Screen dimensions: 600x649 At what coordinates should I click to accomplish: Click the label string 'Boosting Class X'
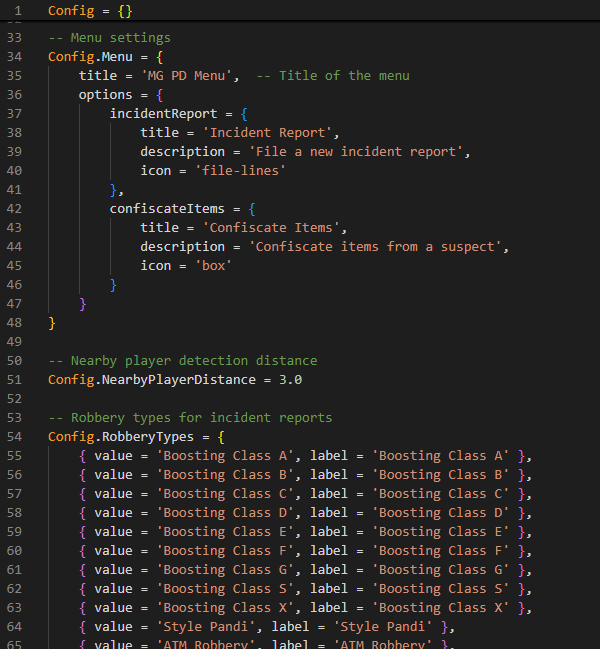click(x=441, y=608)
